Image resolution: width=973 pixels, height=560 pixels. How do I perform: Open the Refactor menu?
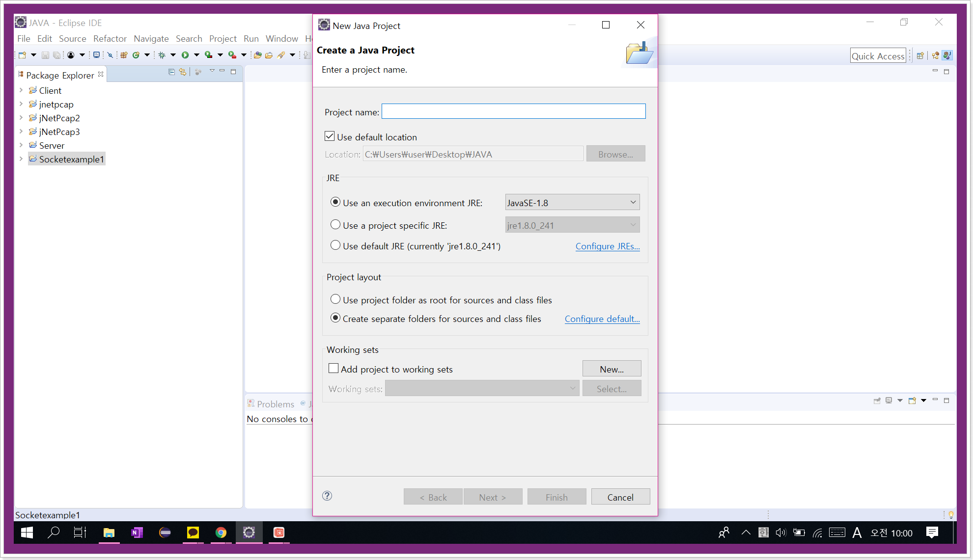tap(110, 38)
